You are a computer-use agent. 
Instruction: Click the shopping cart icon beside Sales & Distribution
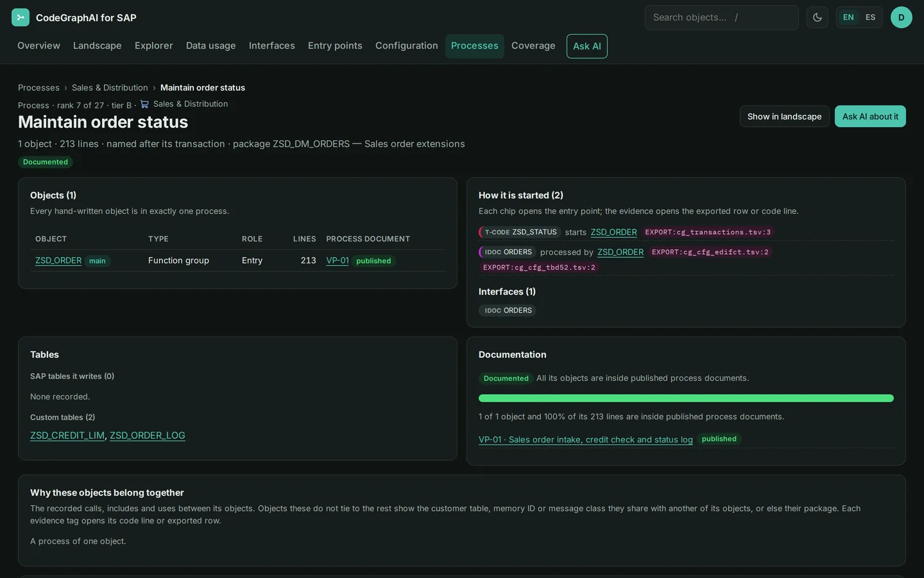[x=144, y=104]
